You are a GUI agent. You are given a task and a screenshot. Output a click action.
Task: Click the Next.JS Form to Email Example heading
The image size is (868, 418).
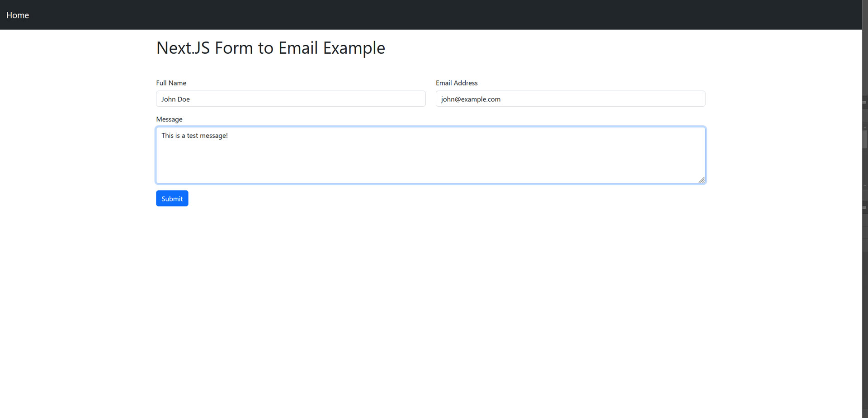(270, 47)
